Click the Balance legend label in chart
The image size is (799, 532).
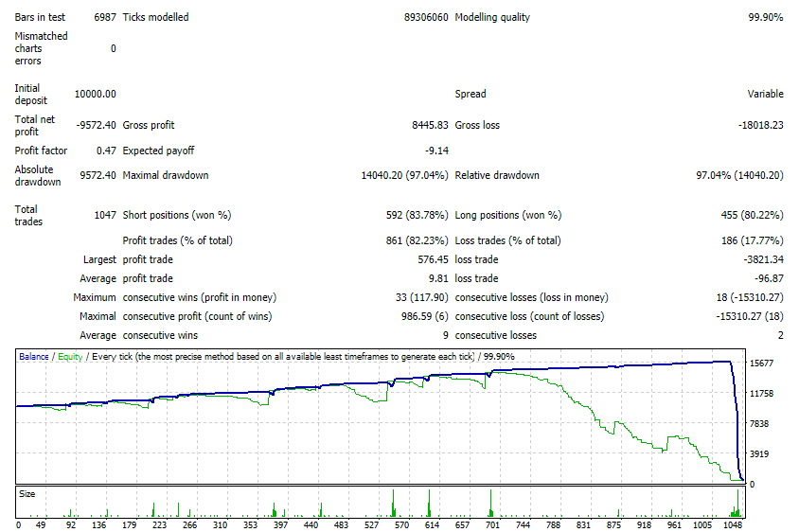[34, 357]
